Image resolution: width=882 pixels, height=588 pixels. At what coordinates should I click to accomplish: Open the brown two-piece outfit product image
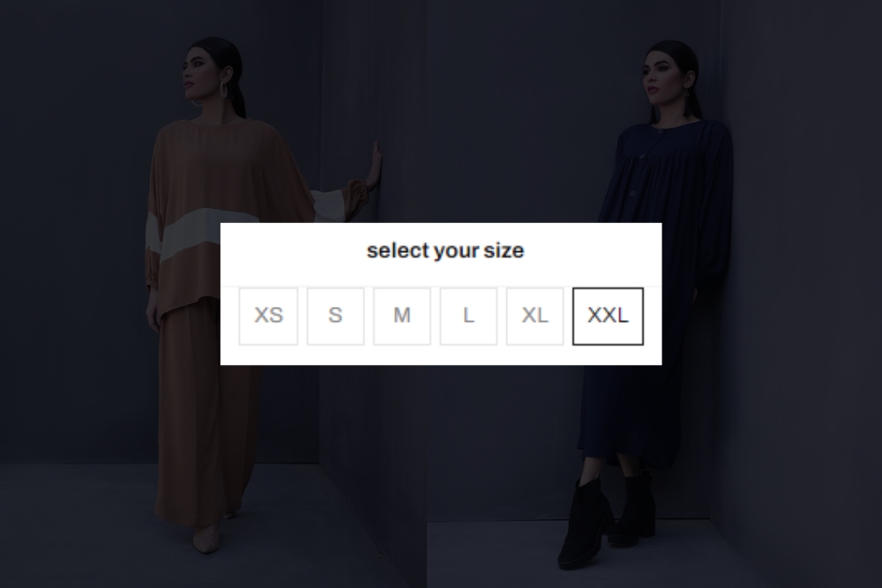tap(213, 294)
